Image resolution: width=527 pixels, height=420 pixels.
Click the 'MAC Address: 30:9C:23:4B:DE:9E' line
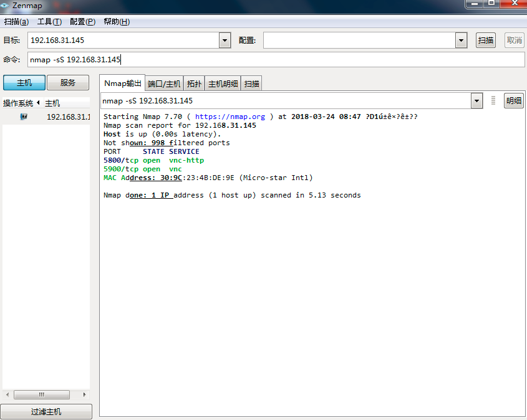tap(208, 178)
